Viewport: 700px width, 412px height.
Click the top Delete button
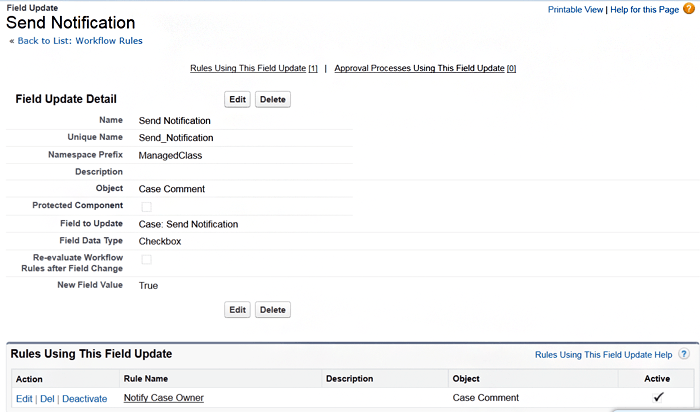click(273, 99)
